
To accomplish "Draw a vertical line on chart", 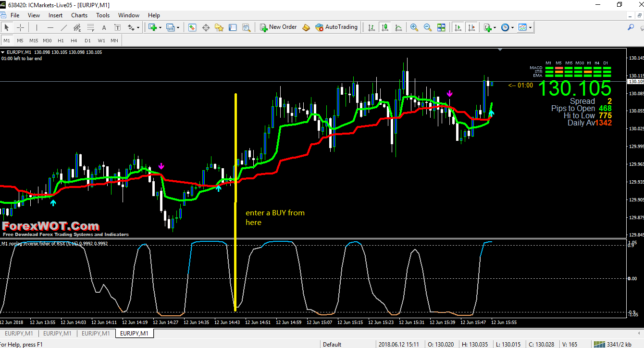I will click(37, 27).
